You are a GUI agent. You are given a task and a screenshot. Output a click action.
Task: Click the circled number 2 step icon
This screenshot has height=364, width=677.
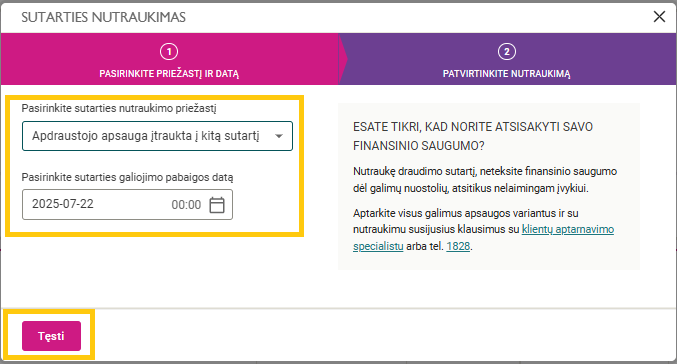pyautogui.click(x=506, y=52)
